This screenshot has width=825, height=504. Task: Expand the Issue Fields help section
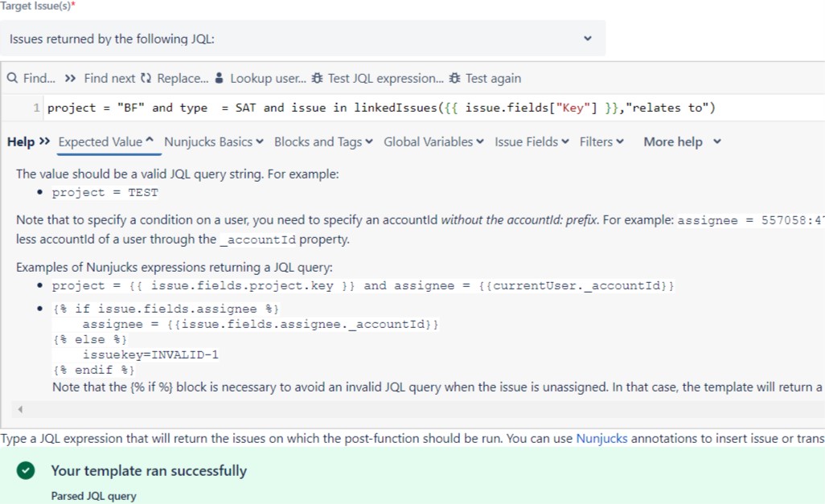point(532,141)
